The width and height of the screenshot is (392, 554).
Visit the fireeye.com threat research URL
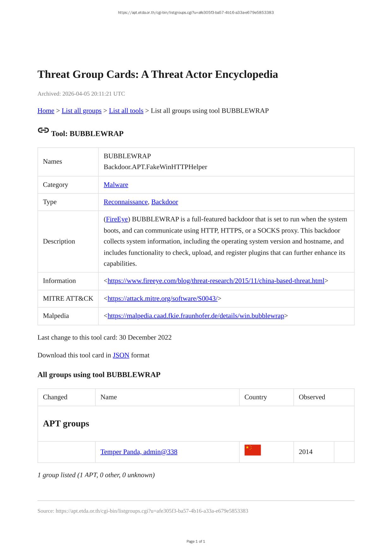pyautogui.click(x=216, y=281)
